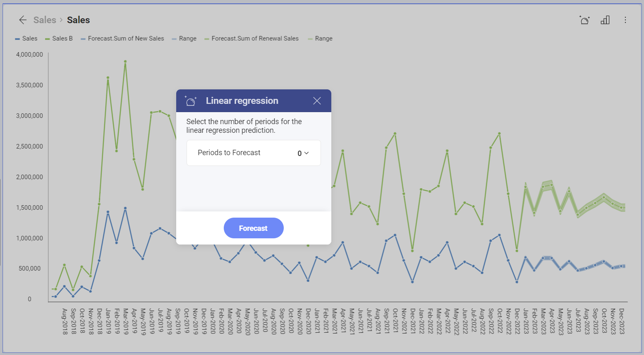Click the Dec-2023 blue forecast point

(x=621, y=266)
